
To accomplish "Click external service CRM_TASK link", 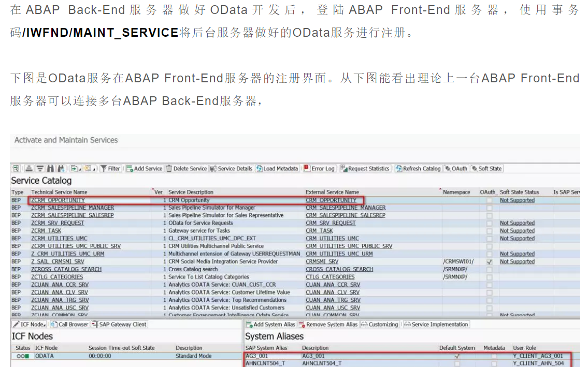I will point(319,230).
